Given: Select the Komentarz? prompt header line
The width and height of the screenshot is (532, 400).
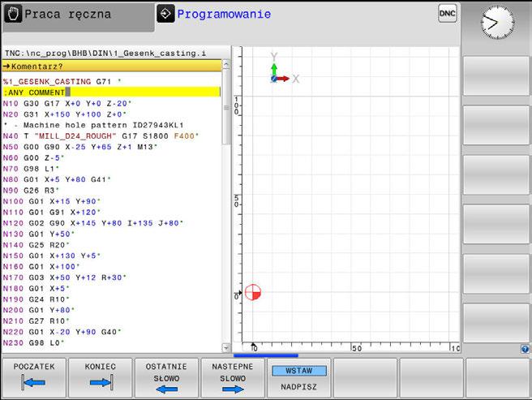Looking at the screenshot, I should click(112, 67).
